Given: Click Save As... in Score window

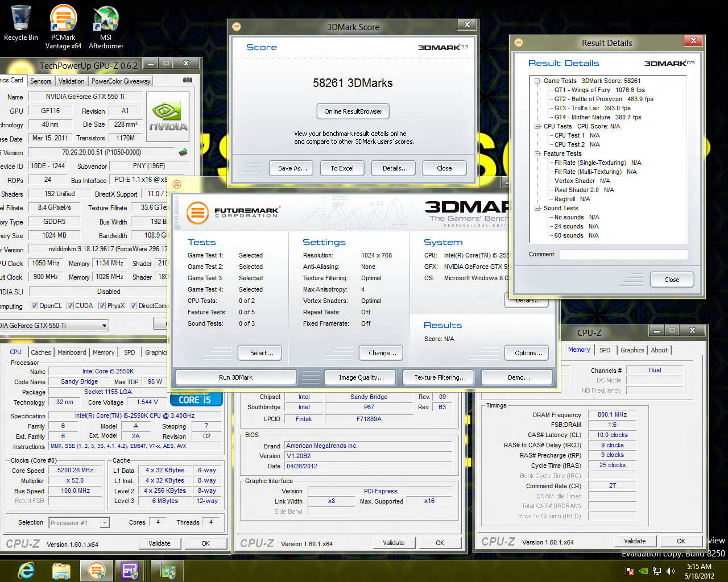Looking at the screenshot, I should (x=292, y=168).
